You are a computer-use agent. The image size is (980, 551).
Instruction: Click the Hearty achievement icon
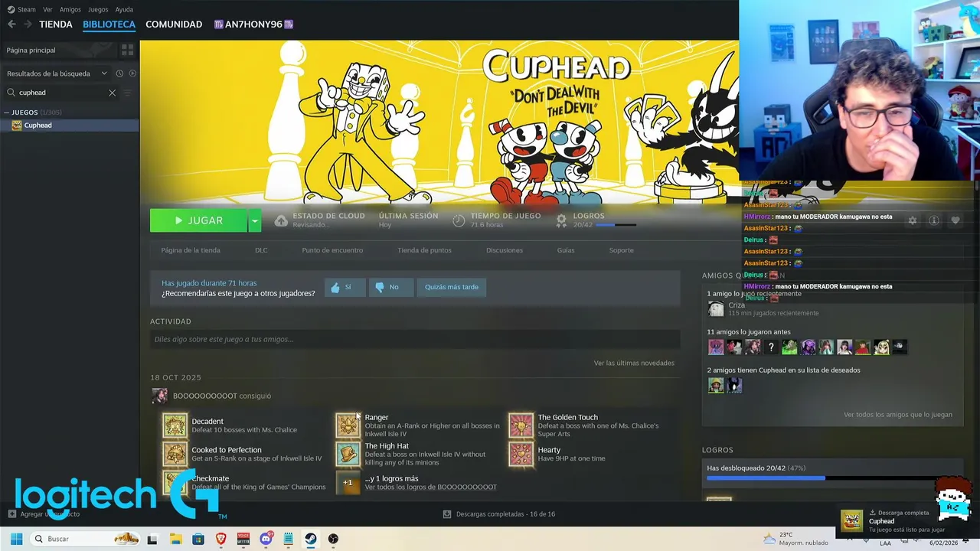521,454
